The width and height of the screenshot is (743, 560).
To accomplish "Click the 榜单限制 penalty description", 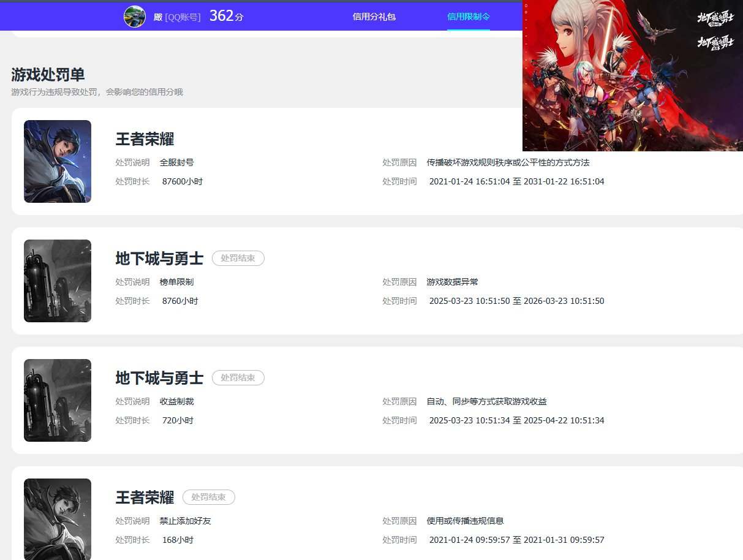I will [x=177, y=282].
